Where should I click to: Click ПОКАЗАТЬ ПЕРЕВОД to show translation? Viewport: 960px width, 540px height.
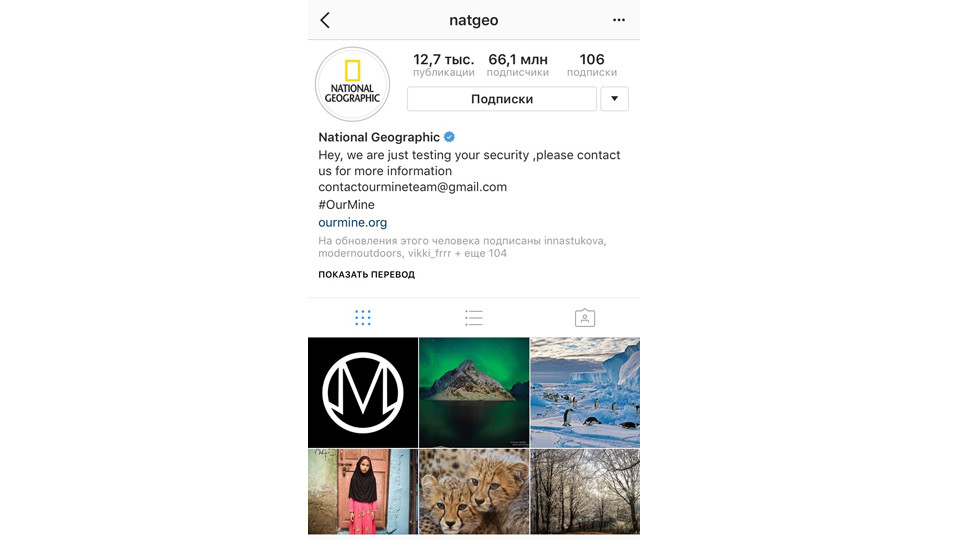click(366, 274)
